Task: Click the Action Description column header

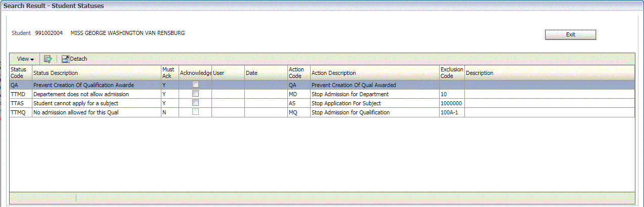Action: click(x=375, y=73)
